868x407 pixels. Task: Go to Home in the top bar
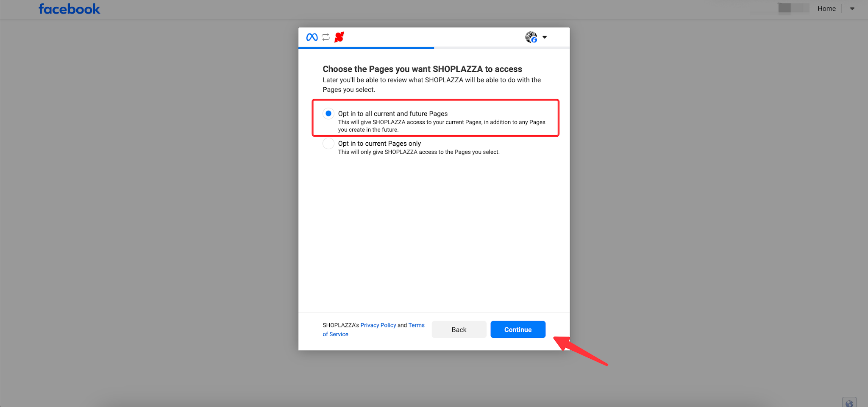point(826,8)
